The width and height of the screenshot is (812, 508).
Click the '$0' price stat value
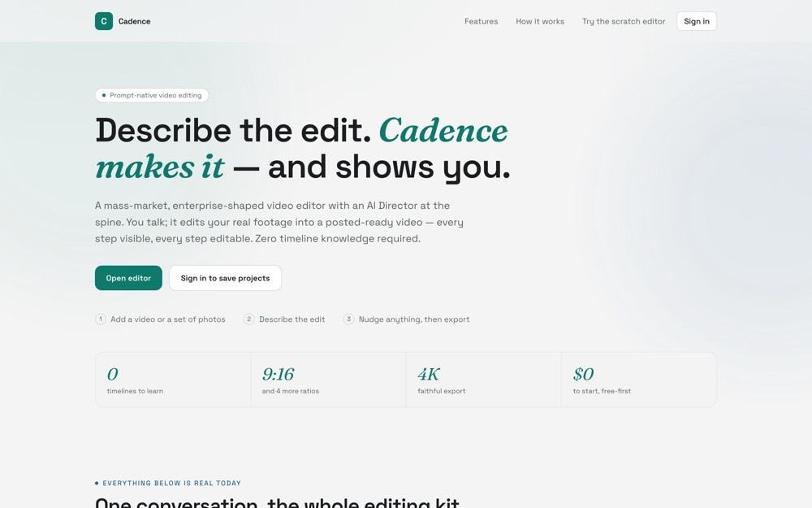(584, 374)
